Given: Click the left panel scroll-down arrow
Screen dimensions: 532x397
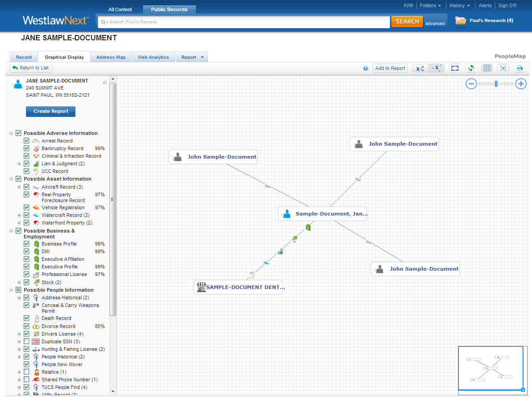Looking at the screenshot, I should [113, 392].
